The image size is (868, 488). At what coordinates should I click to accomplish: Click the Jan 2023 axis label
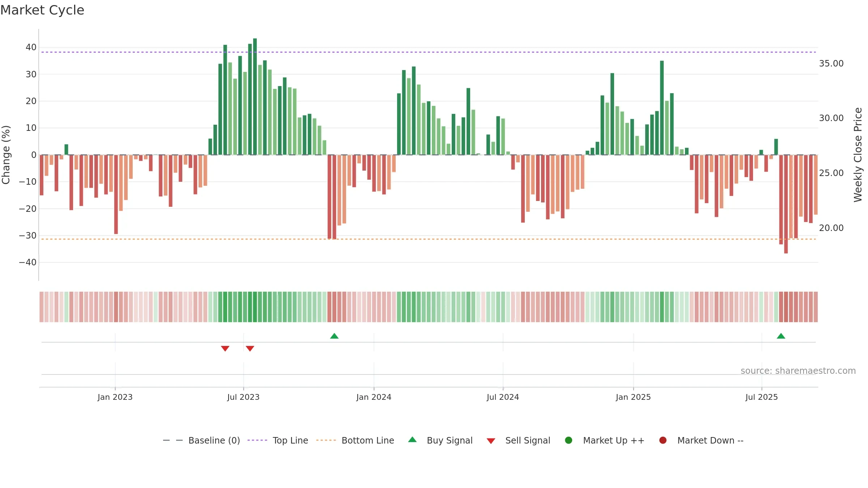point(115,397)
